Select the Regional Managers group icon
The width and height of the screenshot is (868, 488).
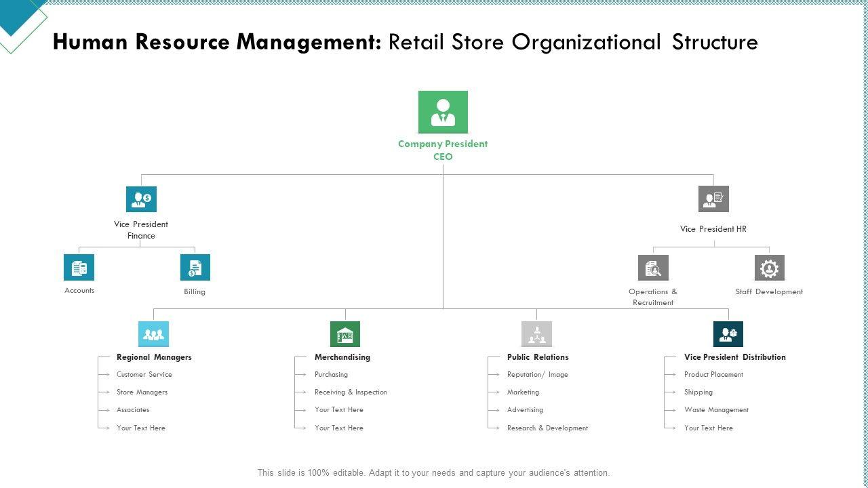tap(153, 334)
